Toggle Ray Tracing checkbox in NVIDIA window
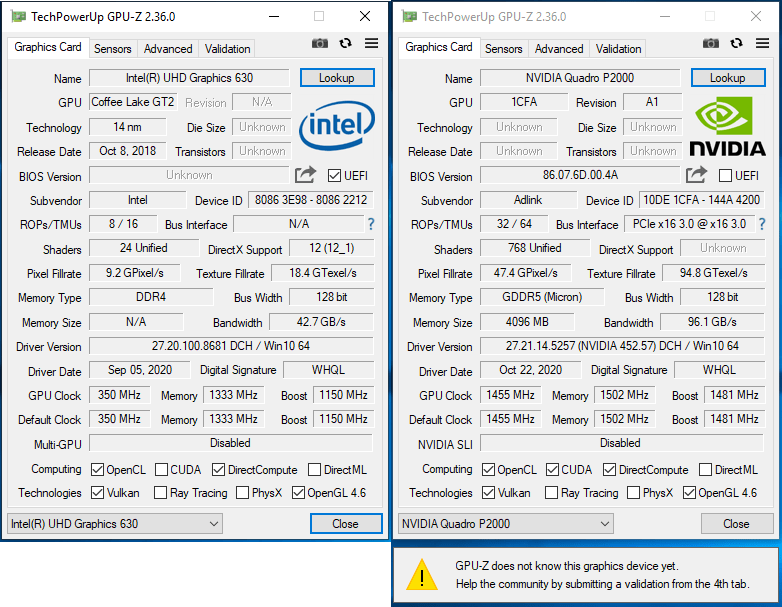 (551, 493)
